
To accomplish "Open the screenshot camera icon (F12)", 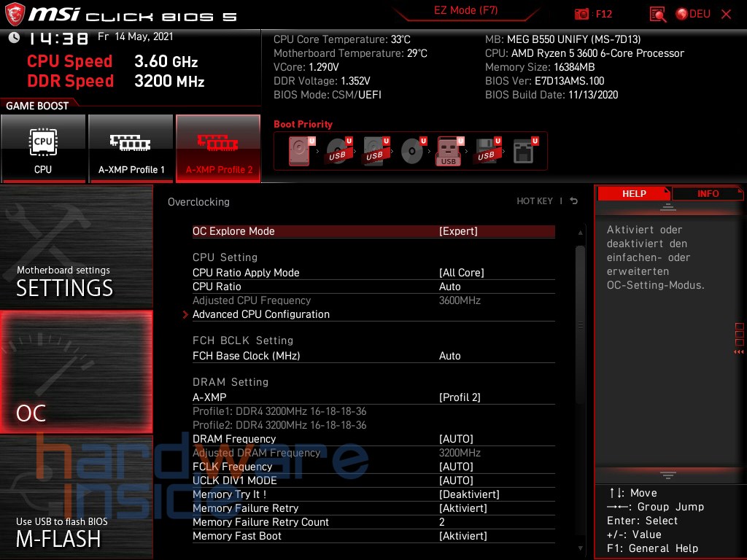I will (582, 13).
